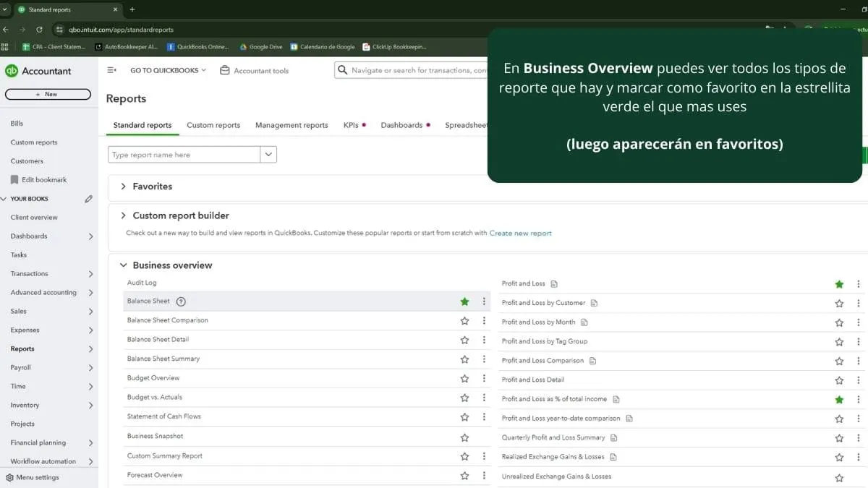Click the browser address bar URL
This screenshot has height=488, width=868.
coord(121,30)
